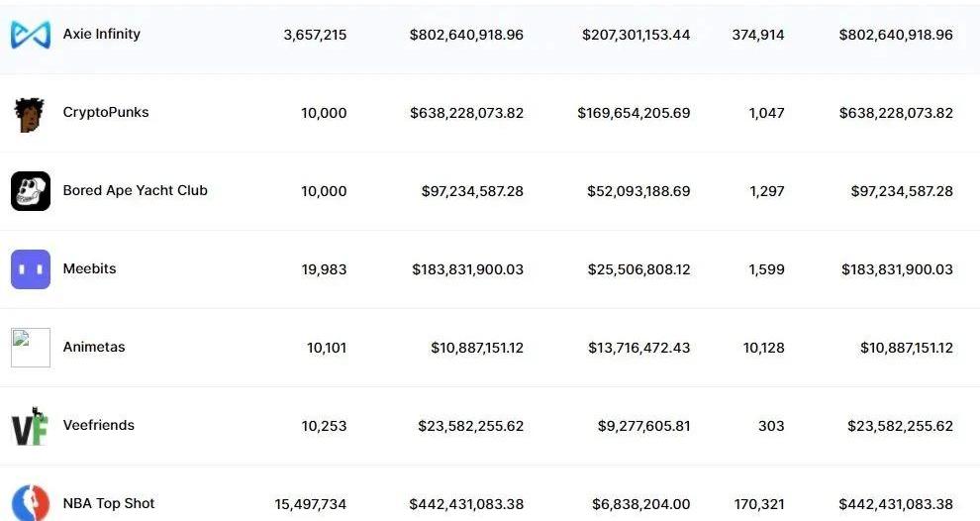Click NBA Top Shot 15,497,734 figure
Viewport: 980px width, 521px height.
tap(311, 504)
